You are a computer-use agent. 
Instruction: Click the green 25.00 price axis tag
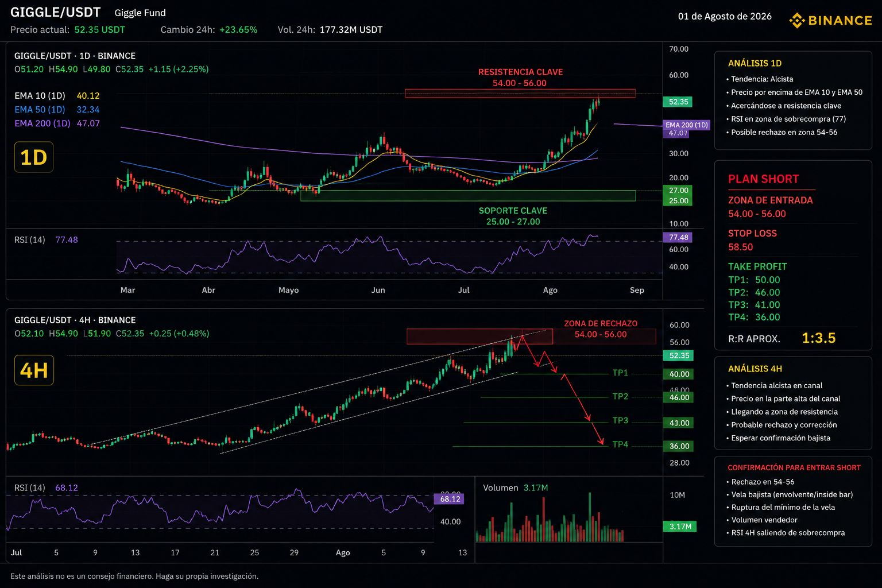[678, 201]
